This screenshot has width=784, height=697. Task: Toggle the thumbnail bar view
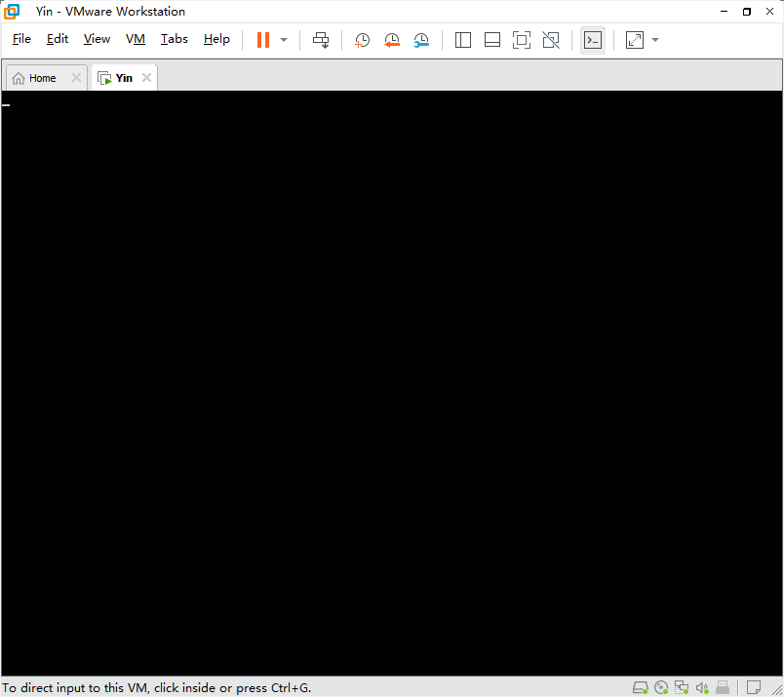tap(492, 40)
